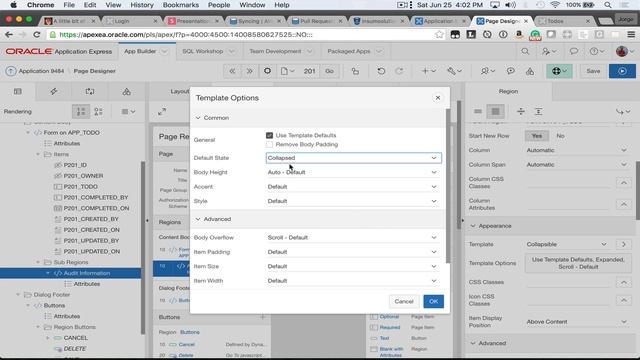The image size is (640, 360).
Task: Go to the next page arrow
Action: [x=249, y=71]
